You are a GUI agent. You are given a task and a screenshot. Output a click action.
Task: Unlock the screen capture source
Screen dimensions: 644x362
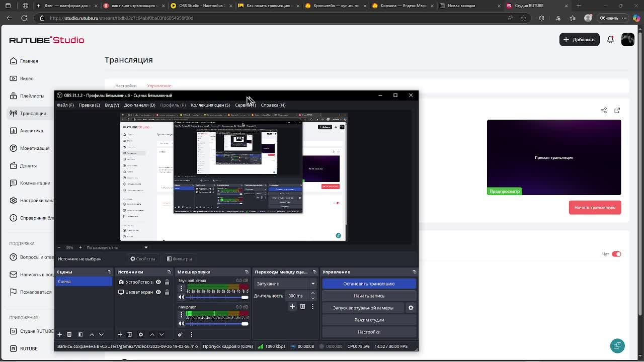tap(167, 292)
